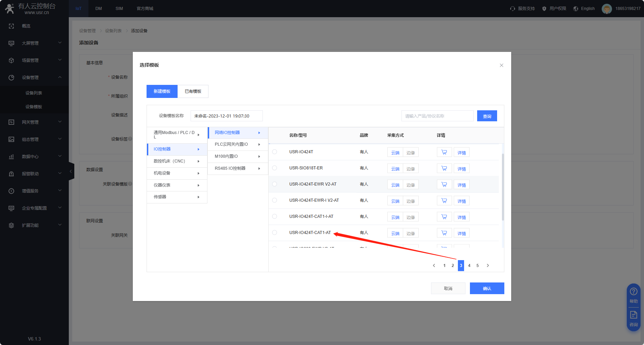
Task: Click the 增值服务 coin icon
Action: [x=11, y=191]
